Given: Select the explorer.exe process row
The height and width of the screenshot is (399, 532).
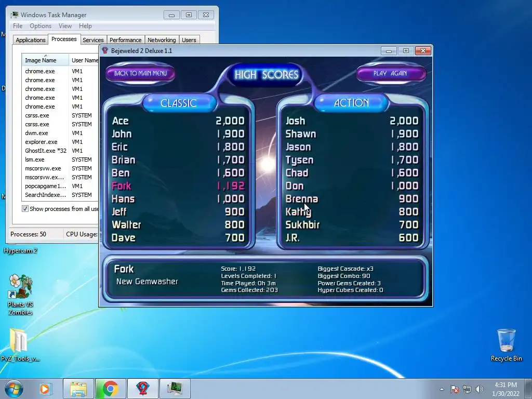Looking at the screenshot, I should point(60,142).
